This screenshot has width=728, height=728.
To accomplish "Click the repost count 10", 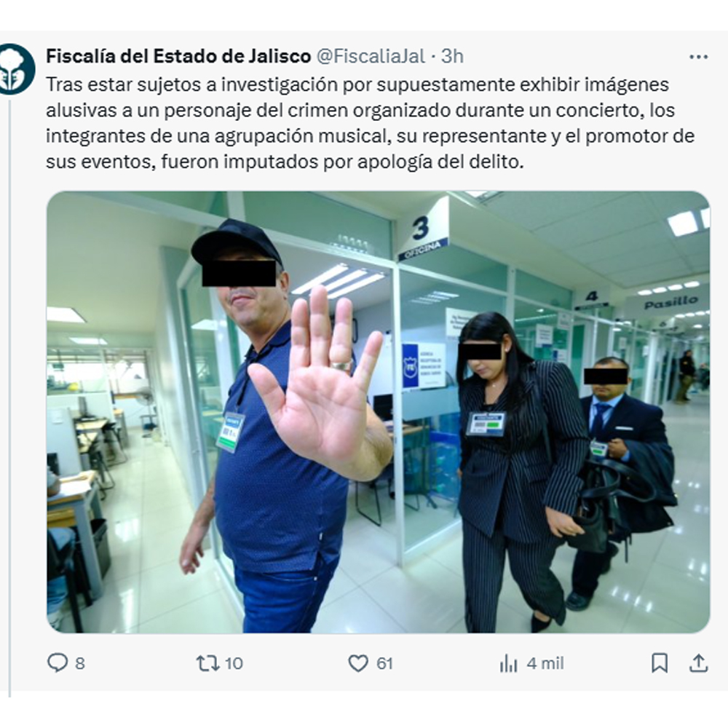I will (234, 663).
